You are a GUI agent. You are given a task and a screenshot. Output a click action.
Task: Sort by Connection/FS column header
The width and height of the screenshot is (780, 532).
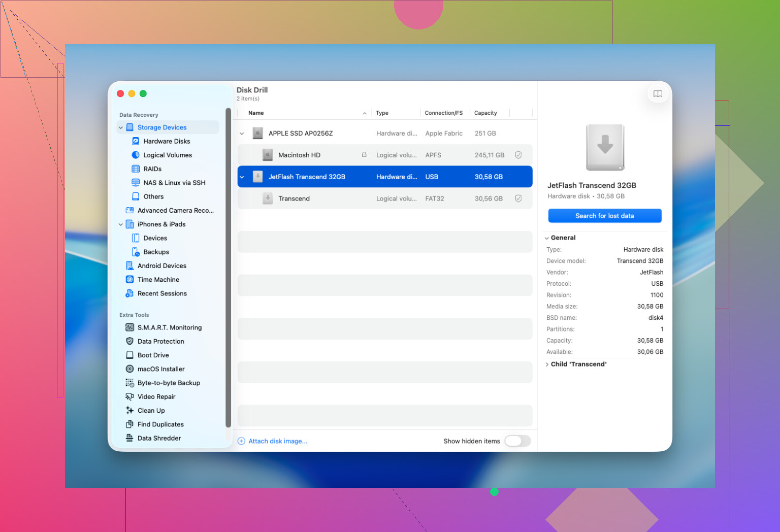point(445,113)
